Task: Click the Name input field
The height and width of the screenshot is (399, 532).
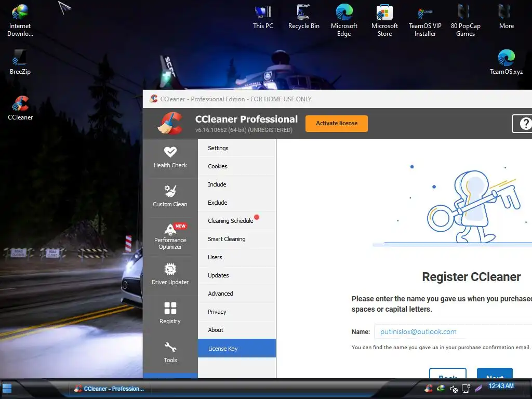Action: 453,331
